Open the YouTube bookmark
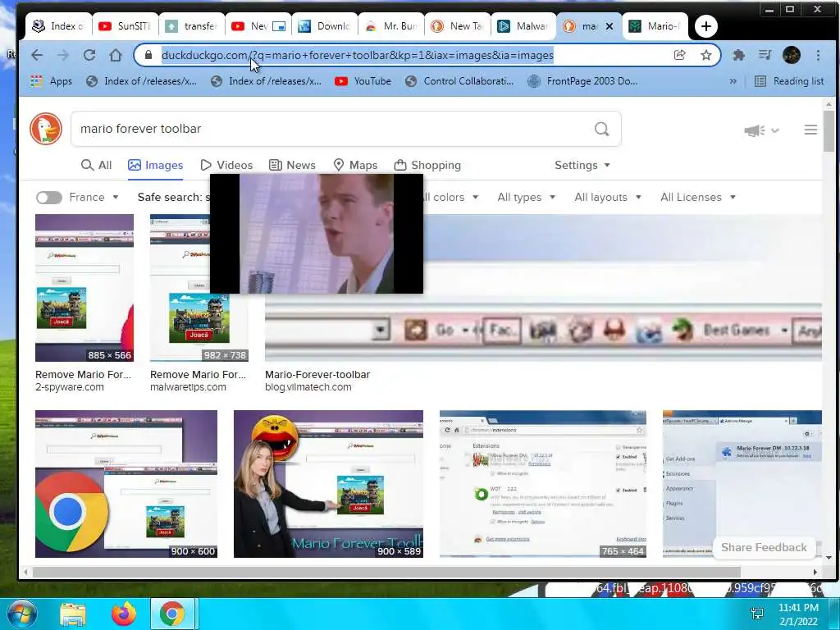Screen dimensions: 840x630 tap(363, 81)
